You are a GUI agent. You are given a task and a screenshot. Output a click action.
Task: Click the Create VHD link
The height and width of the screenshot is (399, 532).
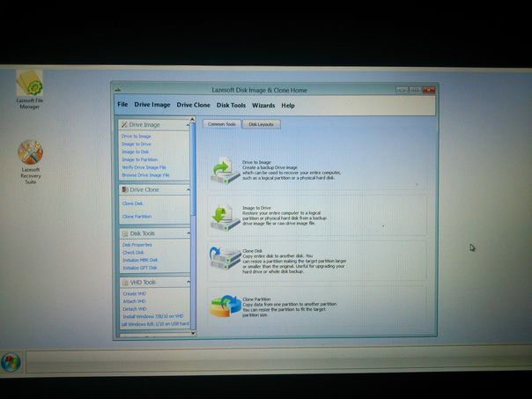pos(135,294)
